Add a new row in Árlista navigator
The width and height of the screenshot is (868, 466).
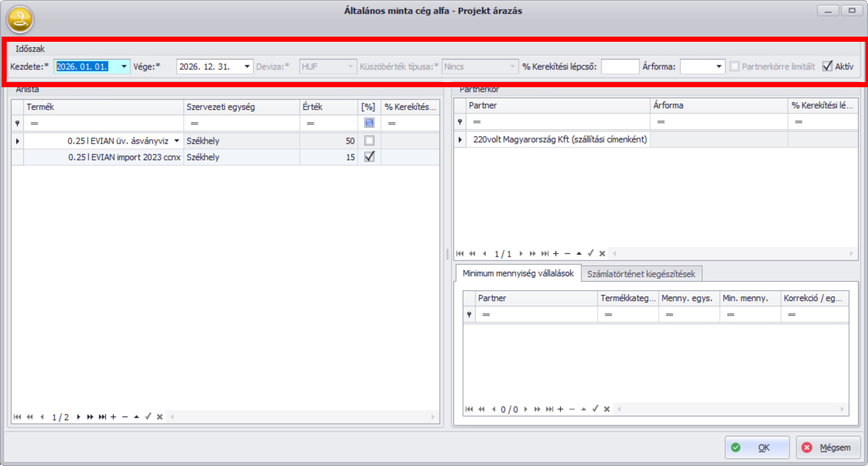pyautogui.click(x=113, y=417)
